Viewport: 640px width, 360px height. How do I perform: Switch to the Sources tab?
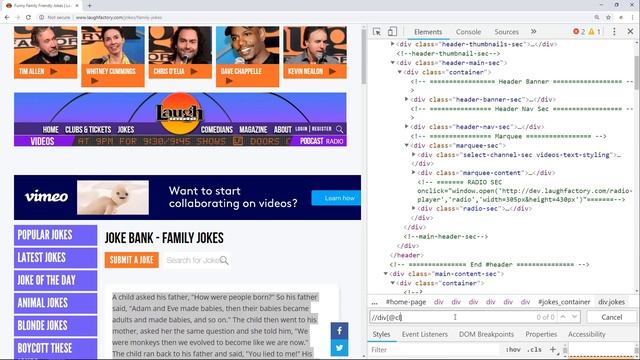506,32
